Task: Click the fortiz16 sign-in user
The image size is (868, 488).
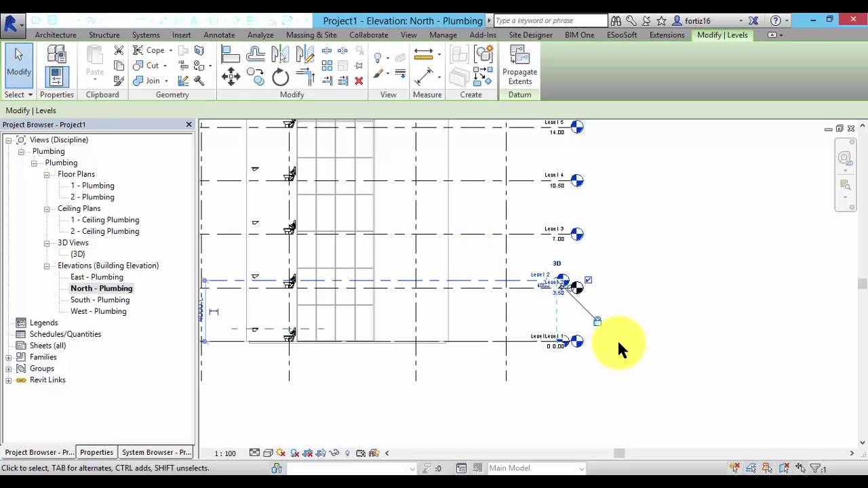Action: 697,21
